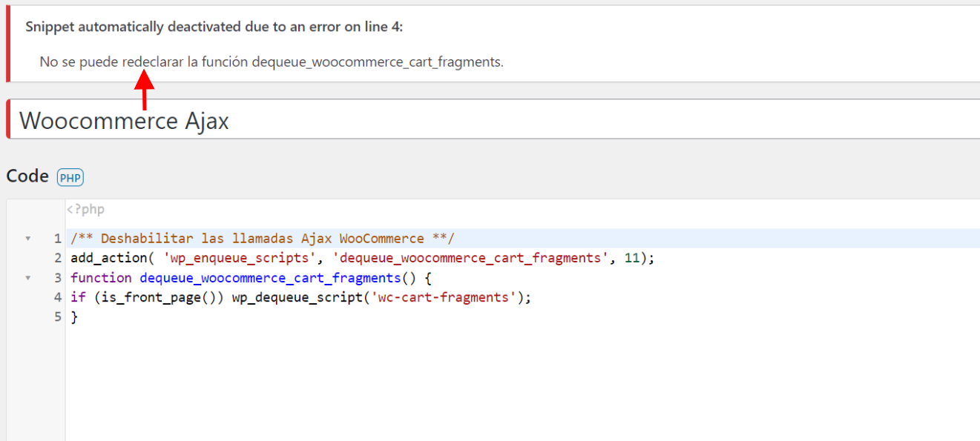The width and height of the screenshot is (980, 441).
Task: Click line number 2 in the gutter
Action: [x=58, y=259]
